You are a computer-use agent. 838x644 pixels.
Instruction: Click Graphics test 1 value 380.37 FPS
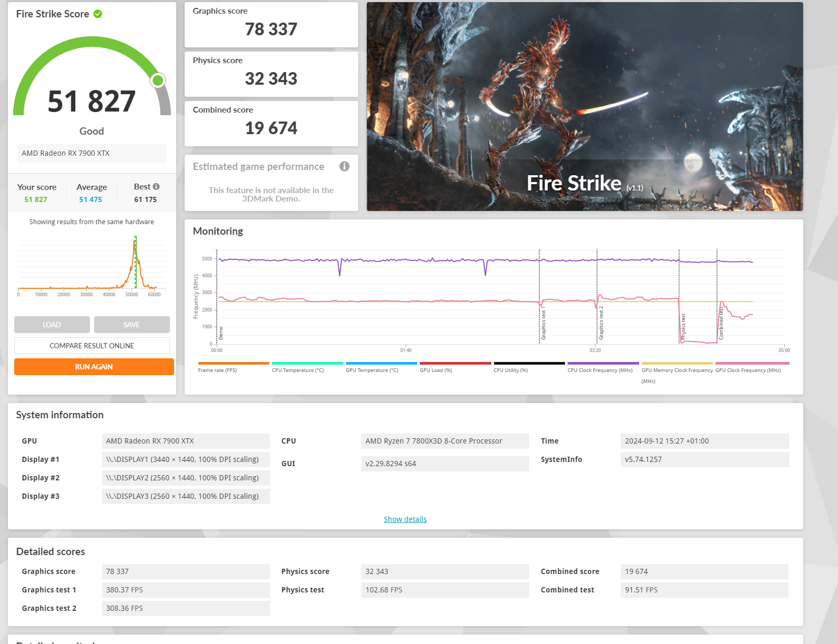pyautogui.click(x=186, y=590)
